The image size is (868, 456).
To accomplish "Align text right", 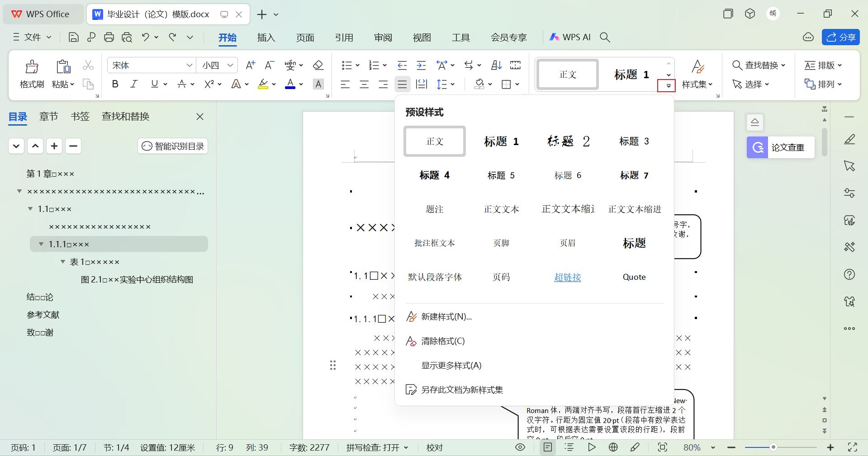I will [383, 84].
